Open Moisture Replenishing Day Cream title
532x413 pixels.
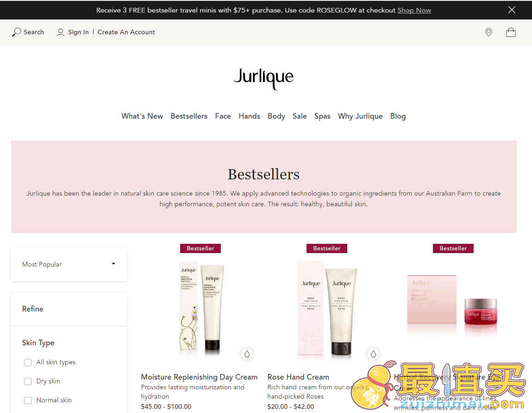199,377
